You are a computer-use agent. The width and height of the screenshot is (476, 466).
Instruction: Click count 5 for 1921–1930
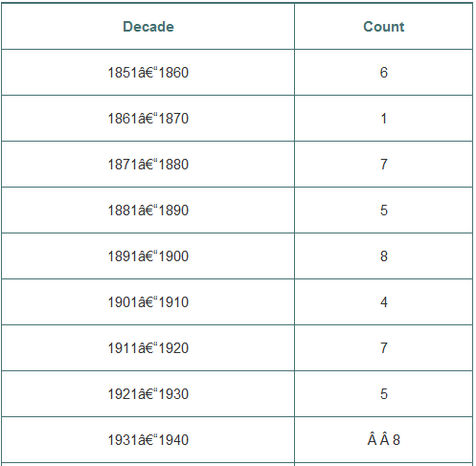point(383,394)
